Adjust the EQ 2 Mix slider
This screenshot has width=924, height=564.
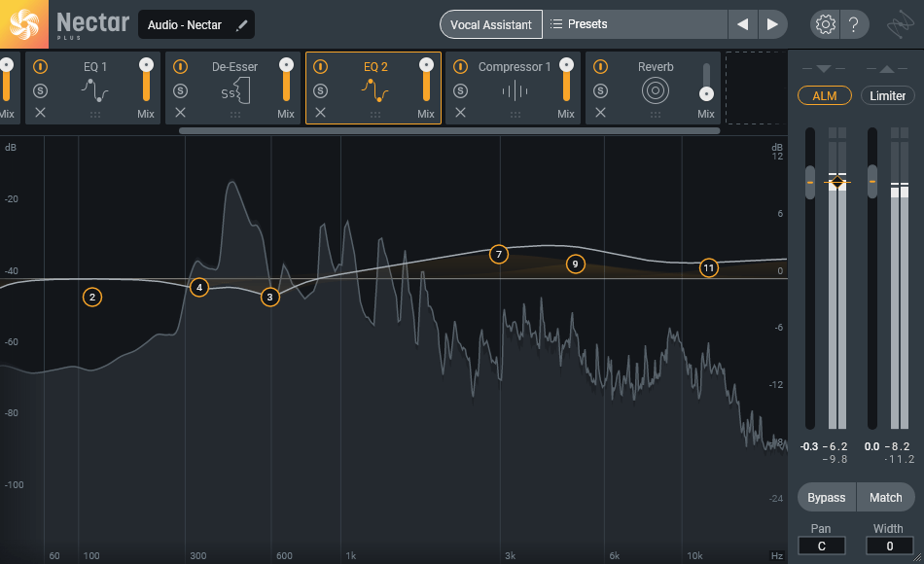pos(426,80)
